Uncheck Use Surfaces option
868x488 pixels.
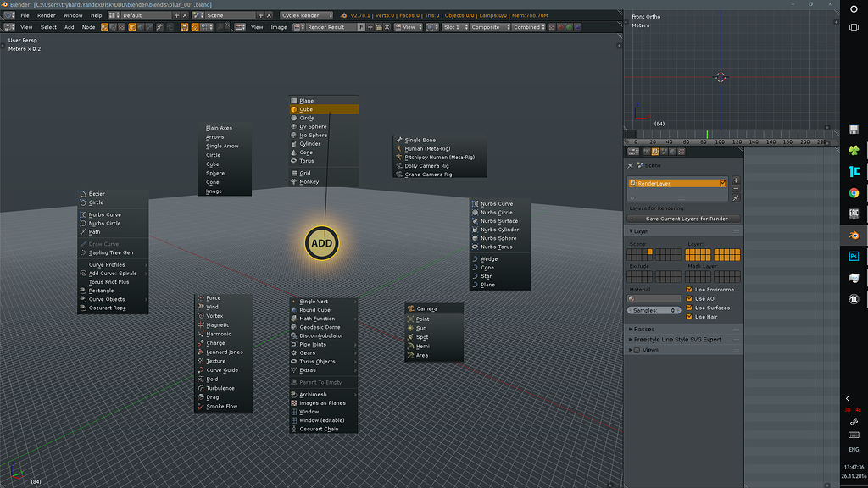(x=689, y=308)
